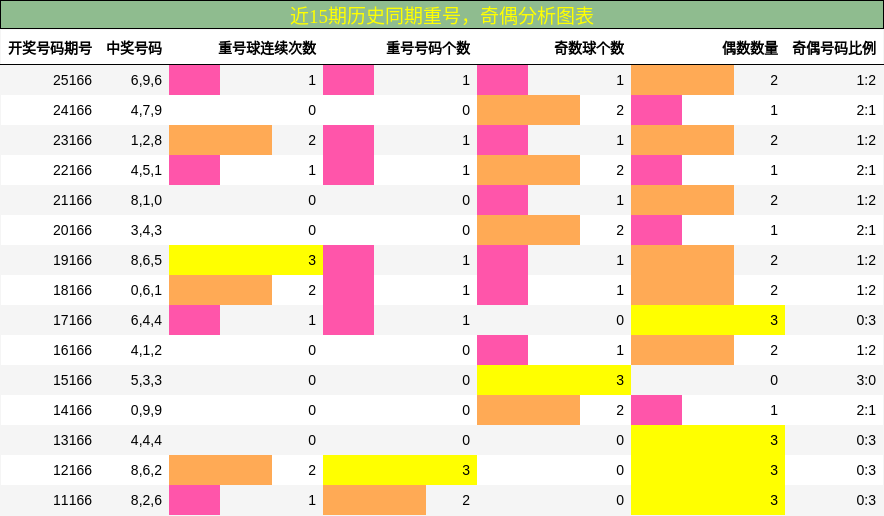Click 2:1 ratio in row 14166
Viewport: 884px width, 516px height.
pyautogui.click(x=866, y=410)
